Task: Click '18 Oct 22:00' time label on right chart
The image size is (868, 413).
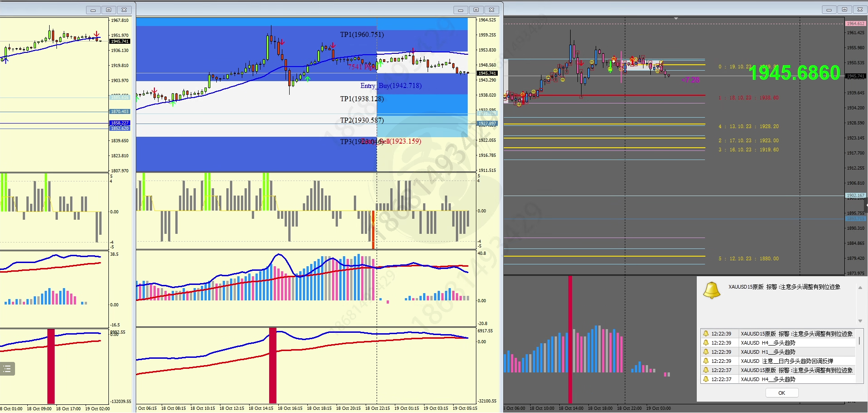Action: pos(629,408)
